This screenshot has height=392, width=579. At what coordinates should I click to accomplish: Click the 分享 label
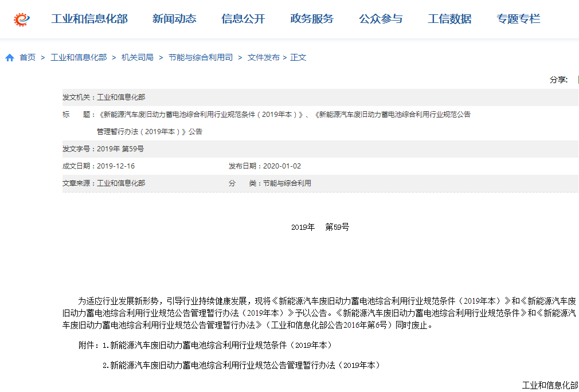559,80
